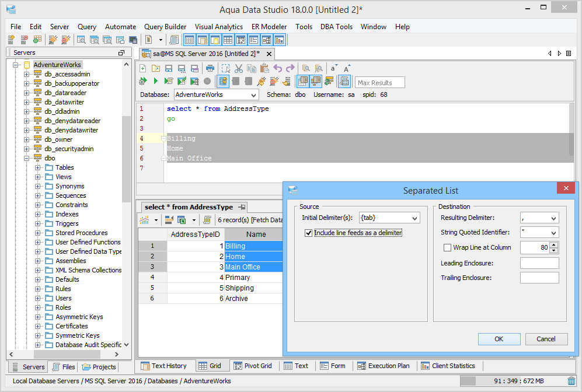Click the Find magnifier icon in query toolbar
This screenshot has width=582, height=392.
pyautogui.click(x=306, y=68)
